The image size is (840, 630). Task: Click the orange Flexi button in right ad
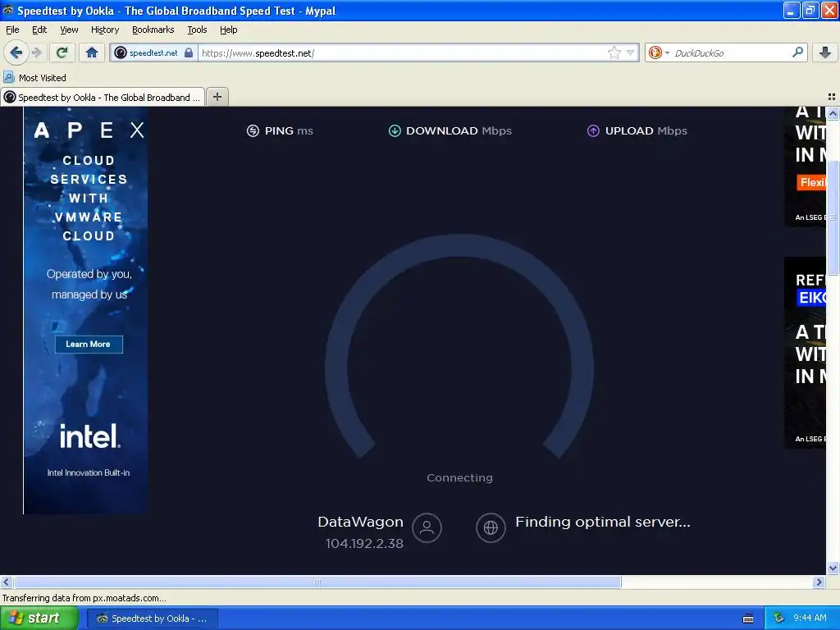pyautogui.click(x=810, y=182)
